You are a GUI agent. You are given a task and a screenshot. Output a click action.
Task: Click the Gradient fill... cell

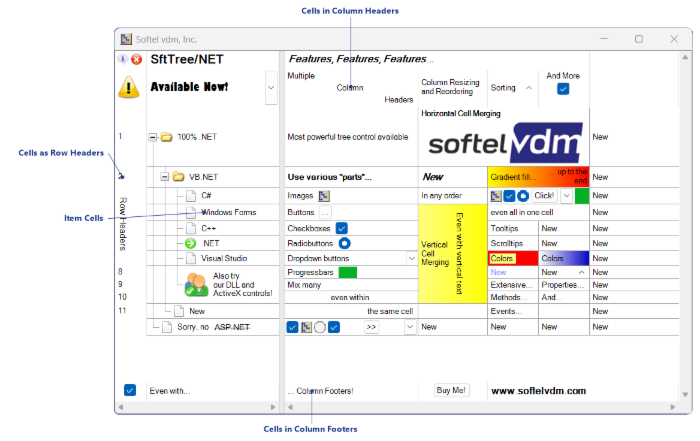click(538, 177)
